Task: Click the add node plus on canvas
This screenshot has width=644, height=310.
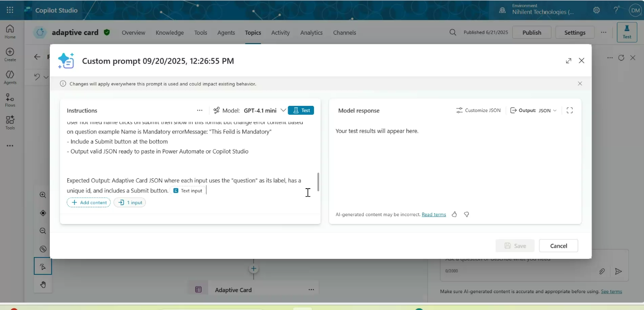Action: pos(254,269)
